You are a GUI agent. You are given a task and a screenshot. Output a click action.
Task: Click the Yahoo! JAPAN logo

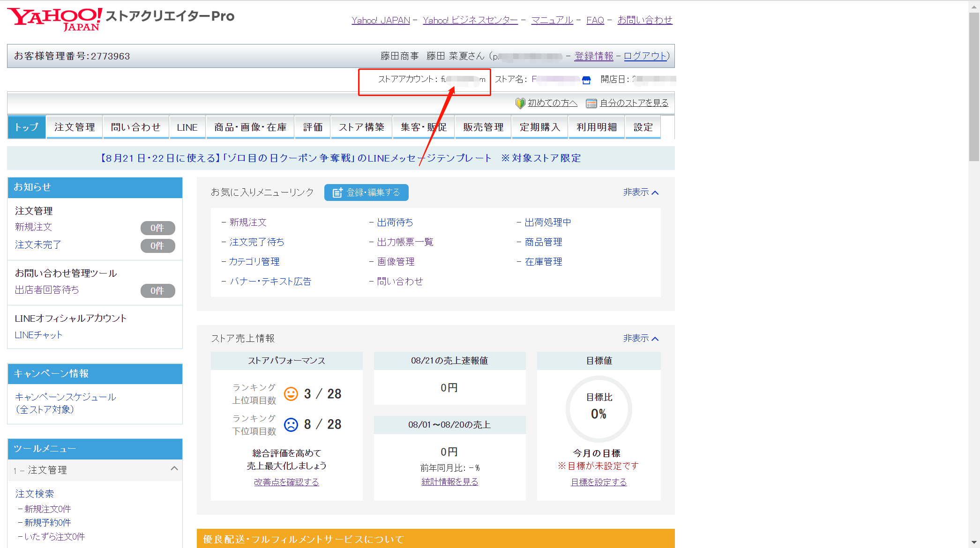[x=55, y=19]
